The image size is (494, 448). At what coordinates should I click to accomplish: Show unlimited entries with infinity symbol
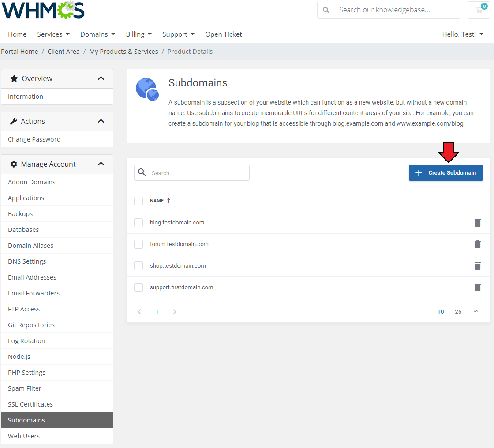pyautogui.click(x=476, y=311)
